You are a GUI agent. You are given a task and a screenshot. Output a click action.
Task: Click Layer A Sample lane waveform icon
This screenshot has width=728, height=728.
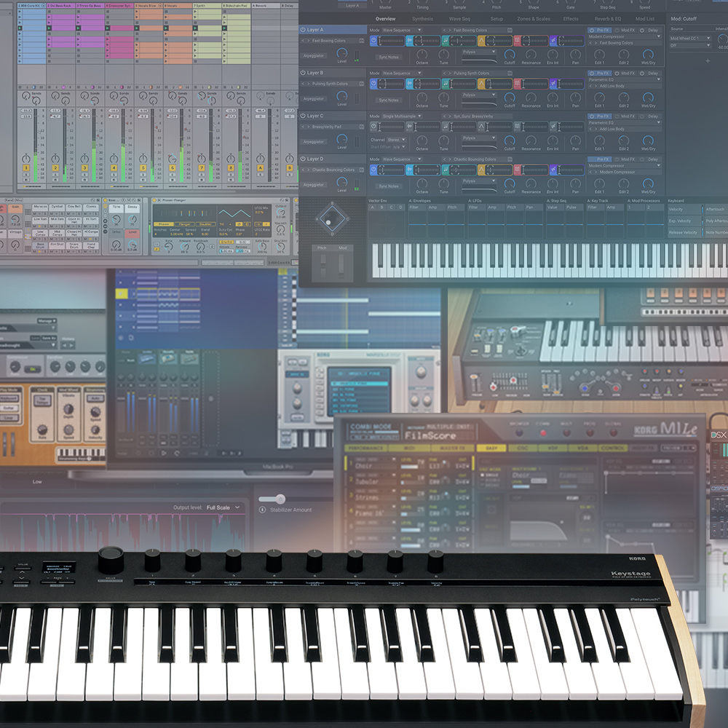[x=410, y=41]
